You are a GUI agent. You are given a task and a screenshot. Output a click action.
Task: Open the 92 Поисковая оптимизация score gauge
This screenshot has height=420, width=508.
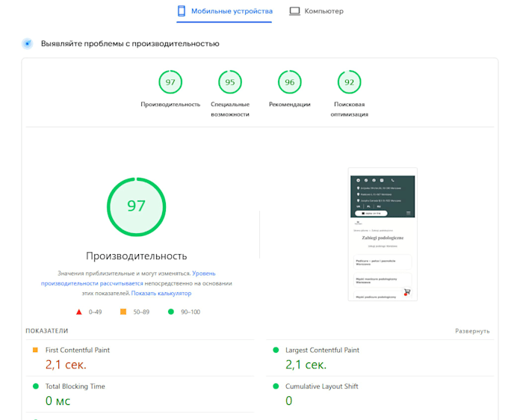click(350, 82)
